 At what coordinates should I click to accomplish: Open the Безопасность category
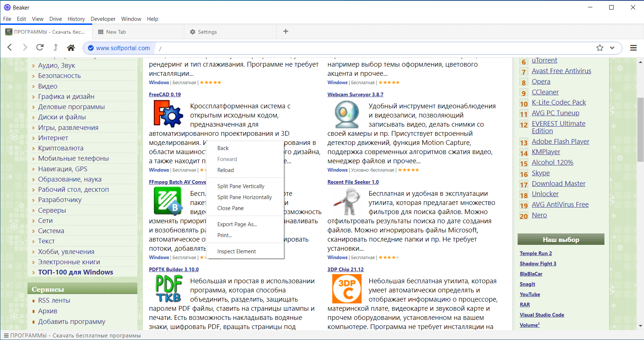59,76
